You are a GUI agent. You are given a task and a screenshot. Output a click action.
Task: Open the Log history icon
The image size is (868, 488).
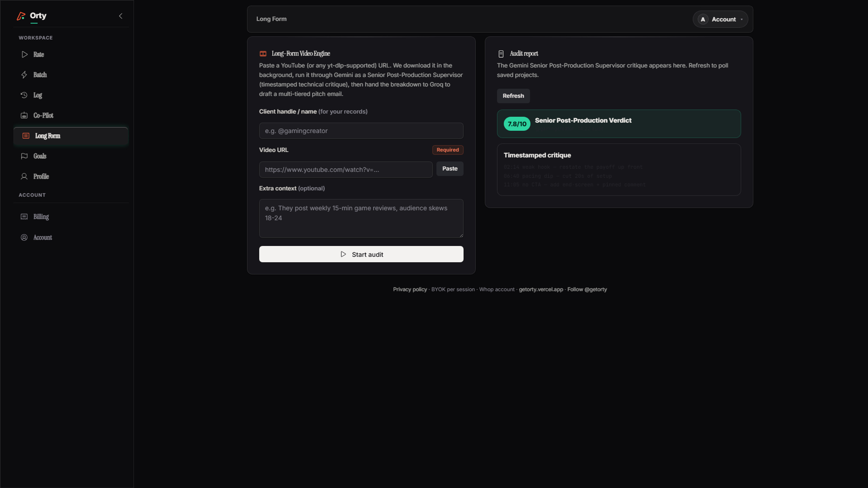[x=24, y=95]
